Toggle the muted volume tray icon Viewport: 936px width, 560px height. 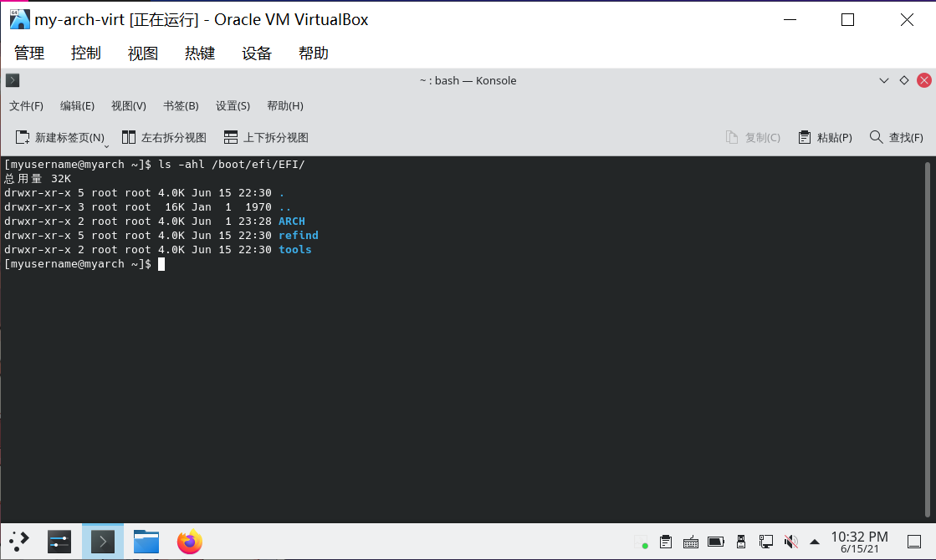pyautogui.click(x=790, y=542)
